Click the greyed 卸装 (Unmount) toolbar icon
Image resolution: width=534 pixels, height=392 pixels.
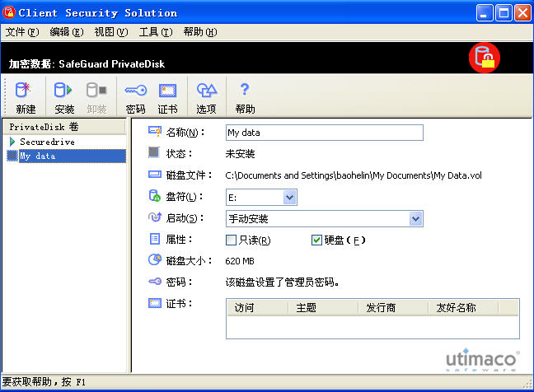click(96, 90)
